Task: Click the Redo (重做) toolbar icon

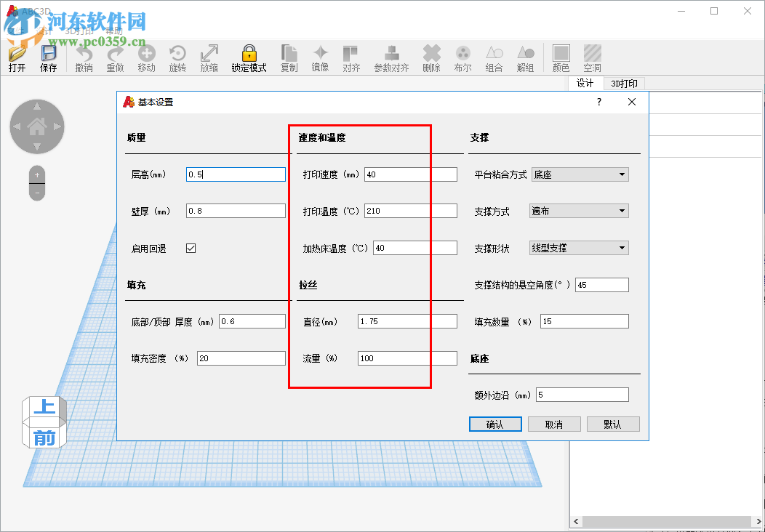Action: pyautogui.click(x=115, y=59)
